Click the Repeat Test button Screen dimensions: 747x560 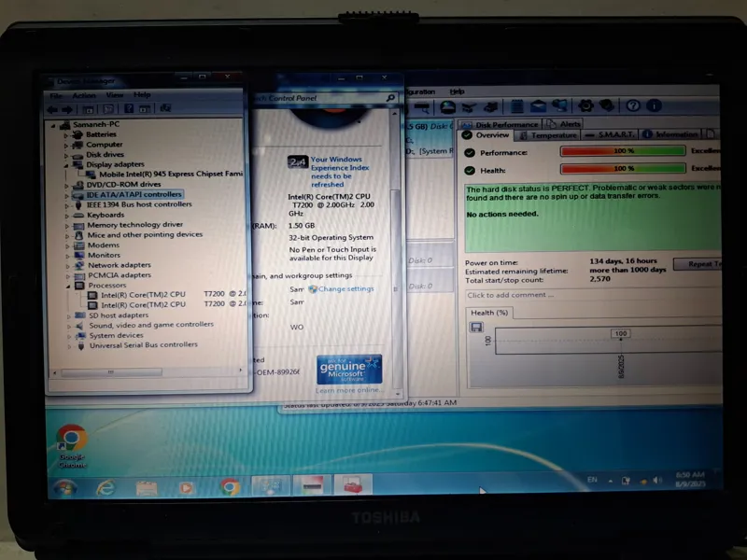click(x=698, y=264)
